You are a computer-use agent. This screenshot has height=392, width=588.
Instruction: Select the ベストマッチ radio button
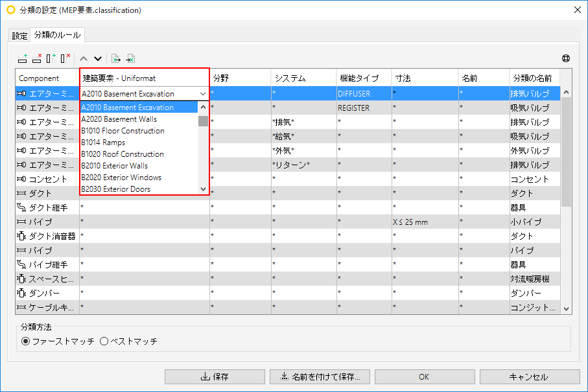[104, 341]
